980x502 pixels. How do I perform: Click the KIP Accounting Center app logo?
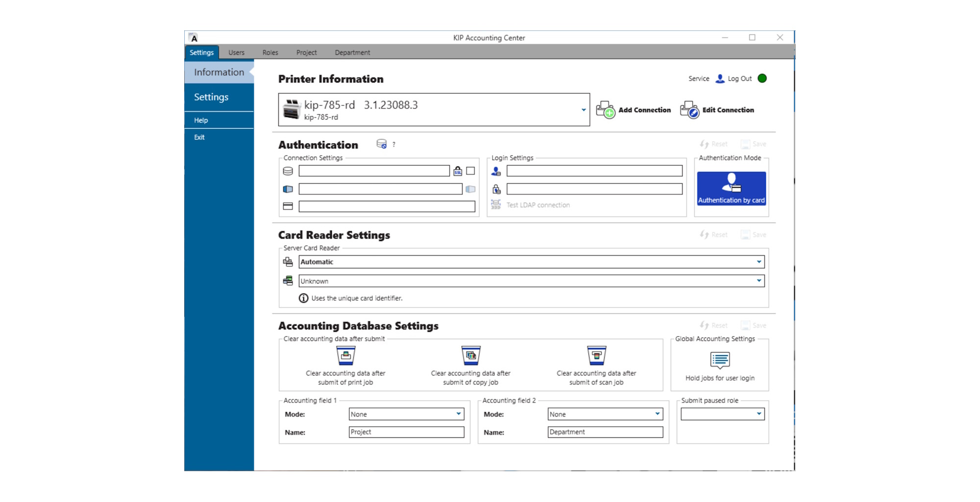(x=194, y=38)
